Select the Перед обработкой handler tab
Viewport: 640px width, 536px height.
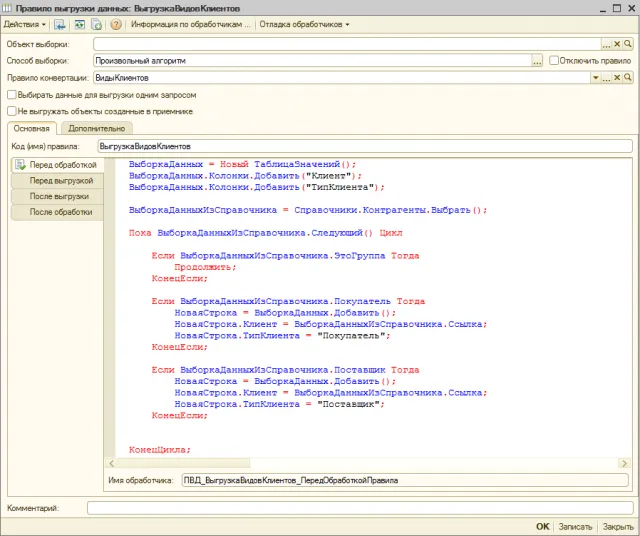pos(57,165)
